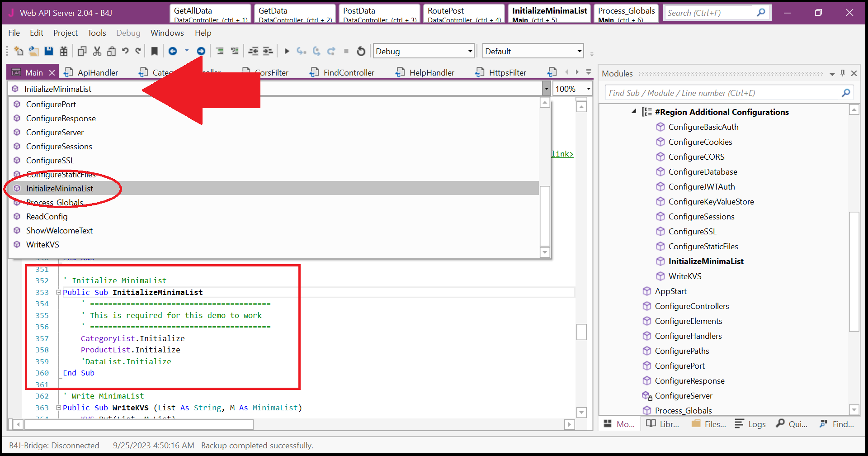Screen dimensions: 868x456
Task: Jump to RoutePost bookmark in the title bar
Action: (x=464, y=14)
